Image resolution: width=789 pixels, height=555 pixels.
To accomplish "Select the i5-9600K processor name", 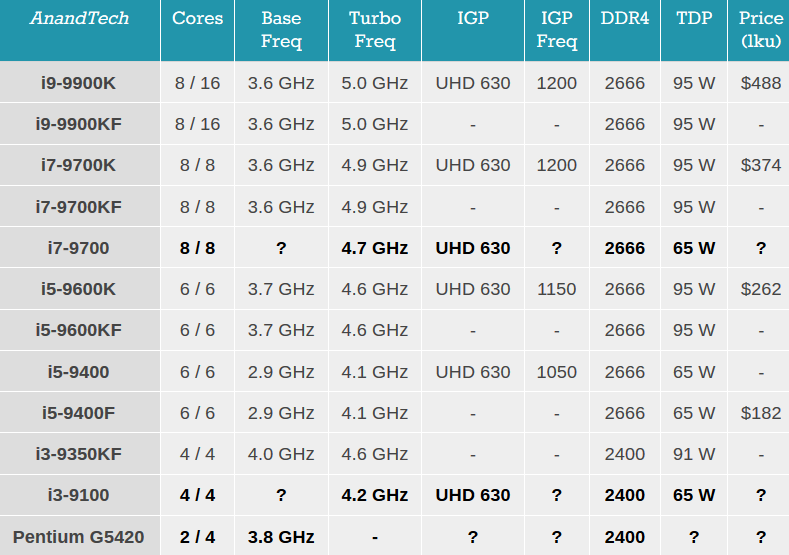I will 78,289.
